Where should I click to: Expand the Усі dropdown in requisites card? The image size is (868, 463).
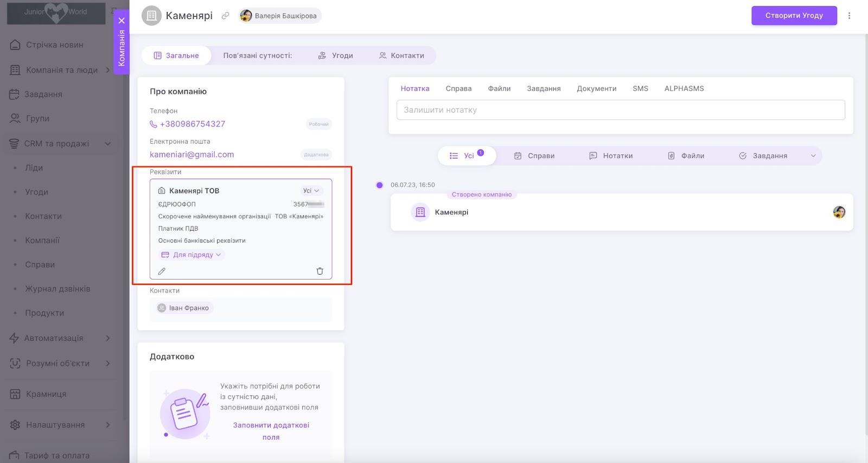[311, 191]
